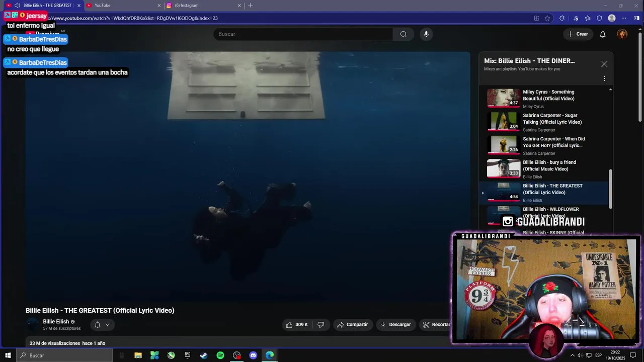Viewport: 644px width, 362px height.
Task: Click the Windows taskbar Buscar search box
Action: 64,355
